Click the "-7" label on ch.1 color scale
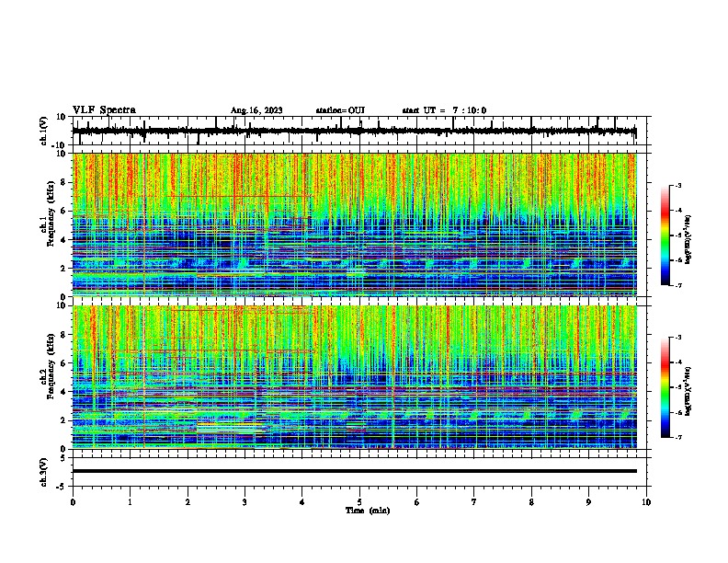728x563 pixels. pyautogui.click(x=677, y=285)
